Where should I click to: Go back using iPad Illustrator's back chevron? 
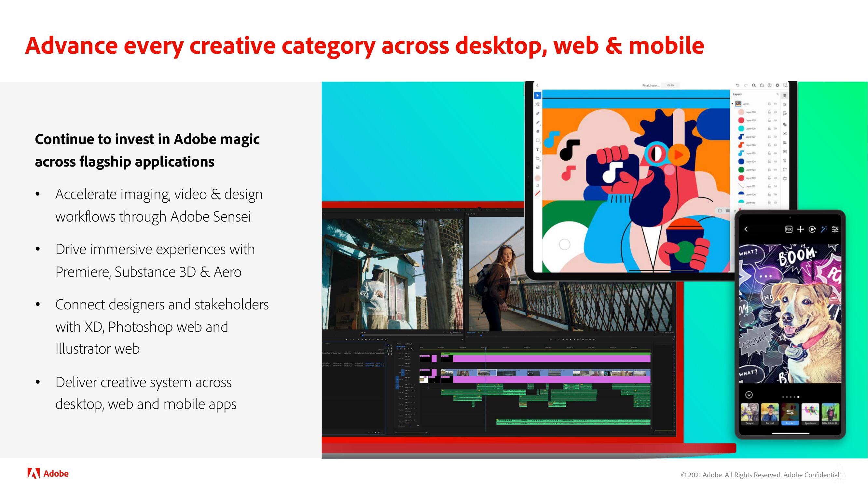[537, 85]
